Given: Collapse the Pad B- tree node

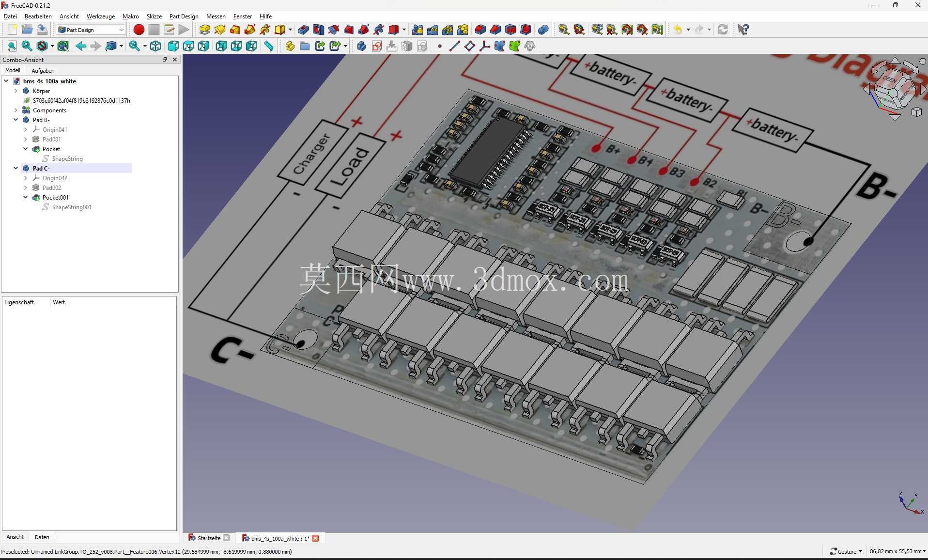Looking at the screenshot, I should 16,120.
